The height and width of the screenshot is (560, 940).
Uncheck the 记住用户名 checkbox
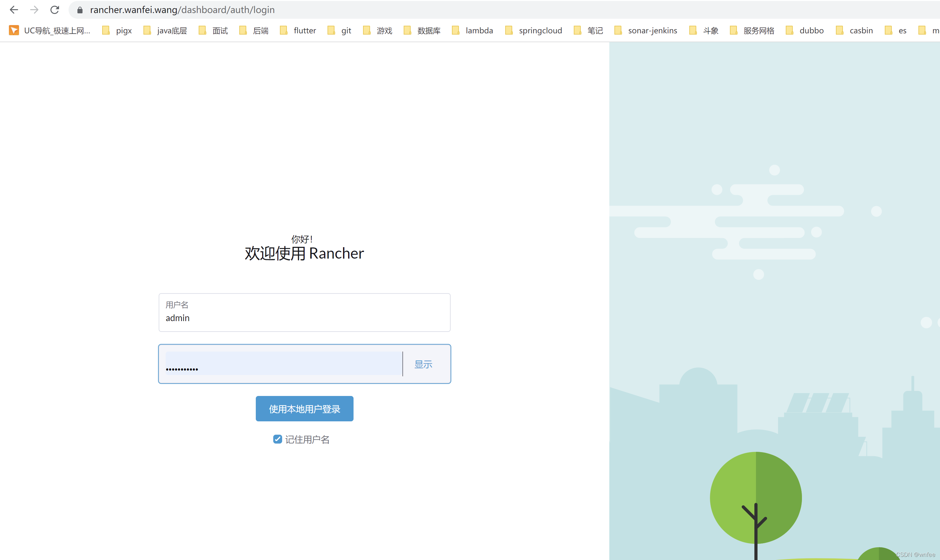coord(277,439)
